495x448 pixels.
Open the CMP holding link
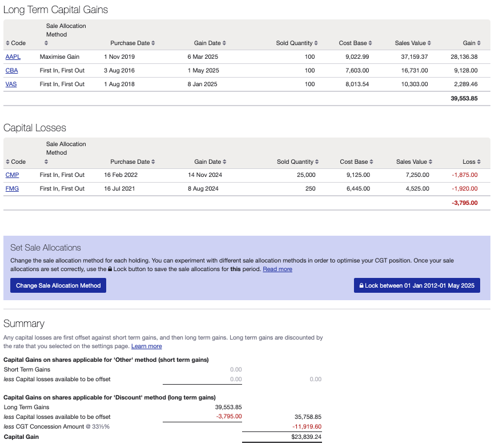click(x=13, y=175)
